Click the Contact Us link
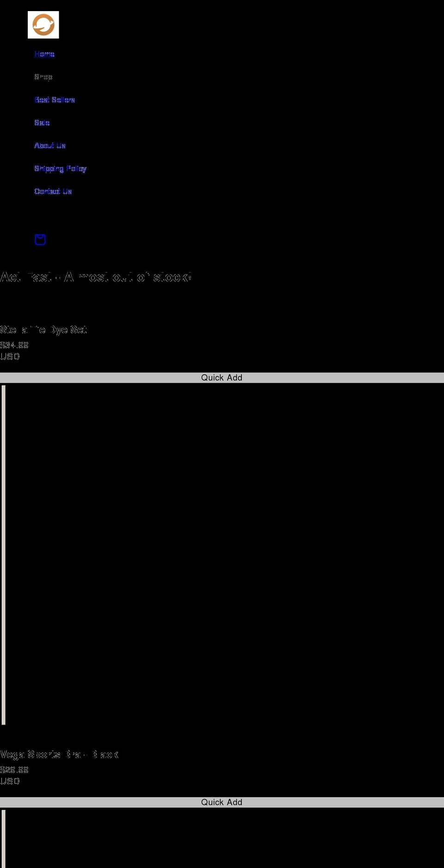This screenshot has height=868, width=444. click(53, 192)
